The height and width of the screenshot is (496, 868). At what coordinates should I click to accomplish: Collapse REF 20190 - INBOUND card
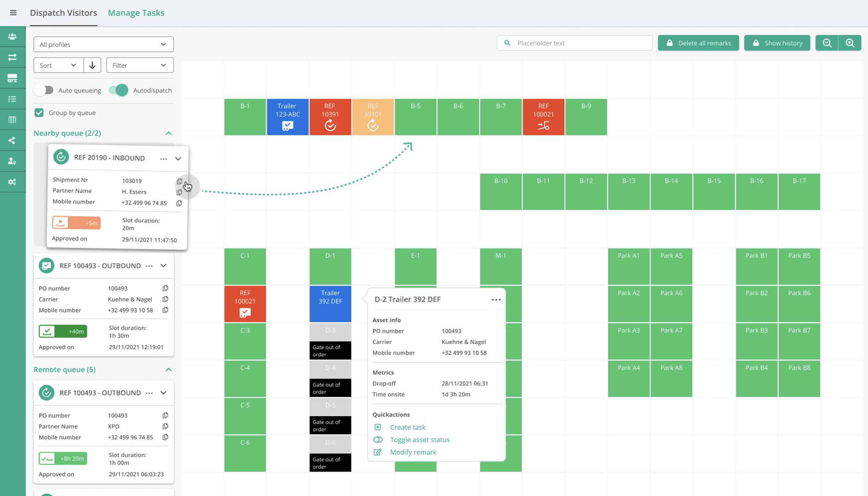178,159
